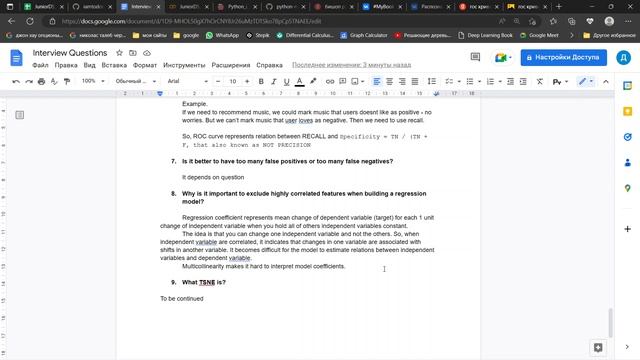
Task: Get add-ons with the plus icon
Action: pos(627,229)
